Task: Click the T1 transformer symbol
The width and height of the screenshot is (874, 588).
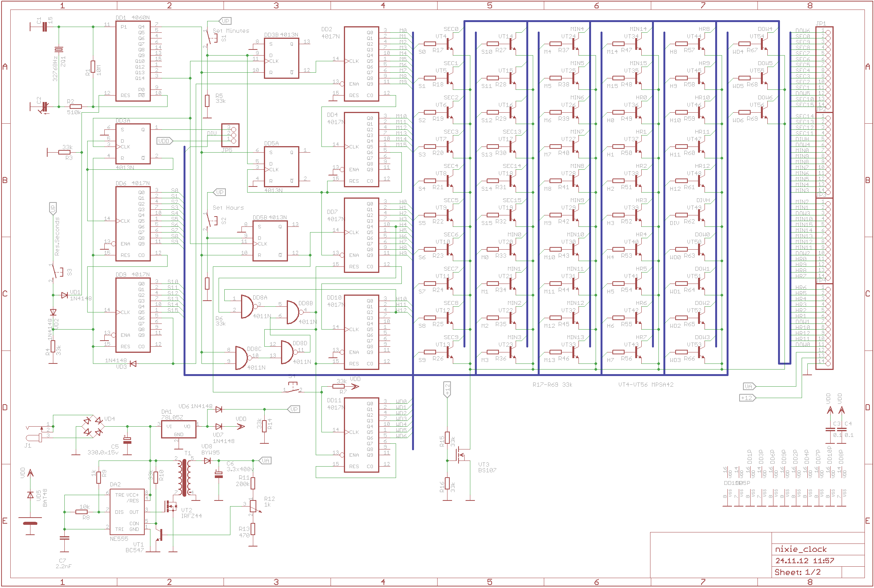Action: [185, 477]
